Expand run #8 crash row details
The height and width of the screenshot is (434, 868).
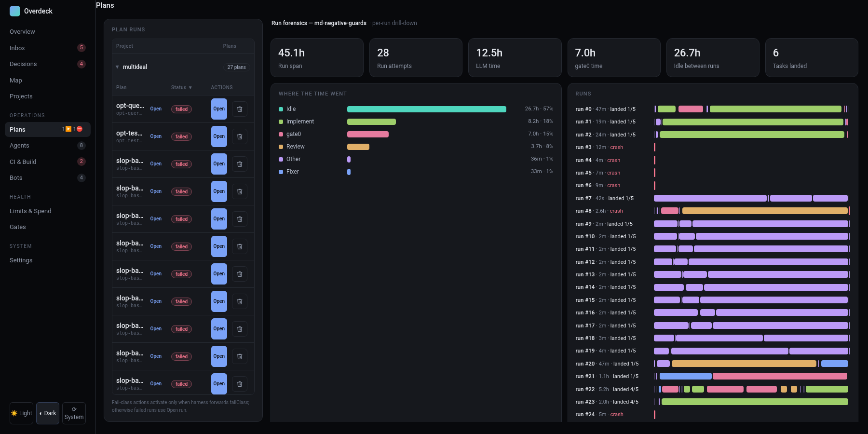click(x=599, y=211)
